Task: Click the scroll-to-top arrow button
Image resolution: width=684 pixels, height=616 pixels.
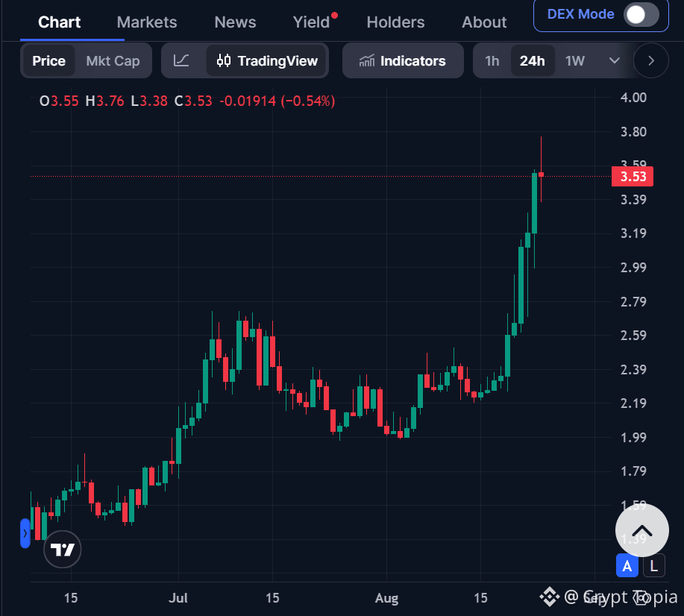Action: (x=641, y=530)
